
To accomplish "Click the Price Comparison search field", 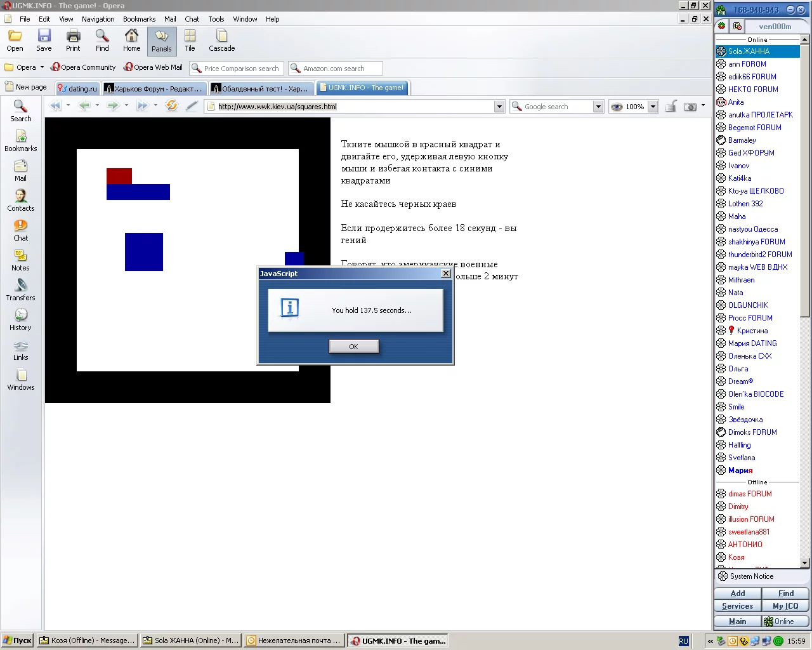I will tap(236, 68).
